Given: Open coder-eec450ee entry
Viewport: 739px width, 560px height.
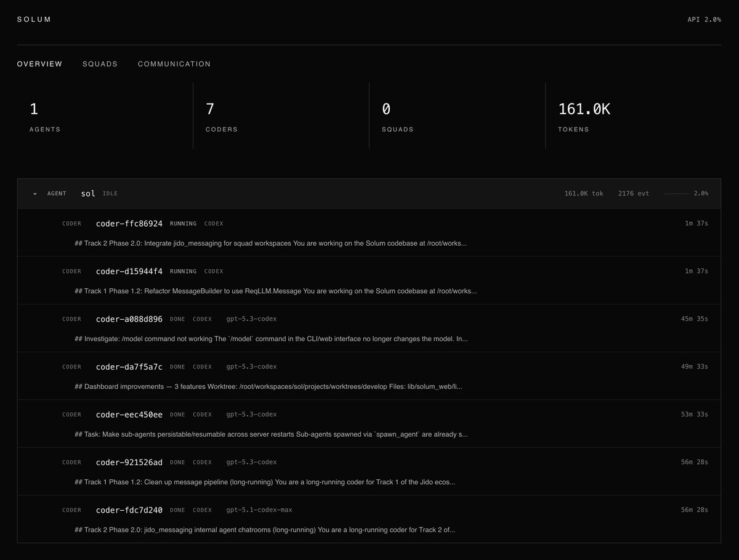Looking at the screenshot, I should pyautogui.click(x=369, y=424).
